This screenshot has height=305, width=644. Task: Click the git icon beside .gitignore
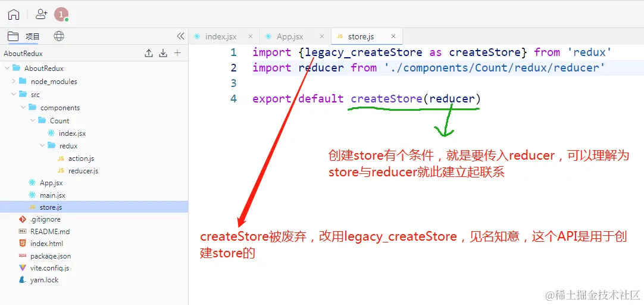pos(23,219)
